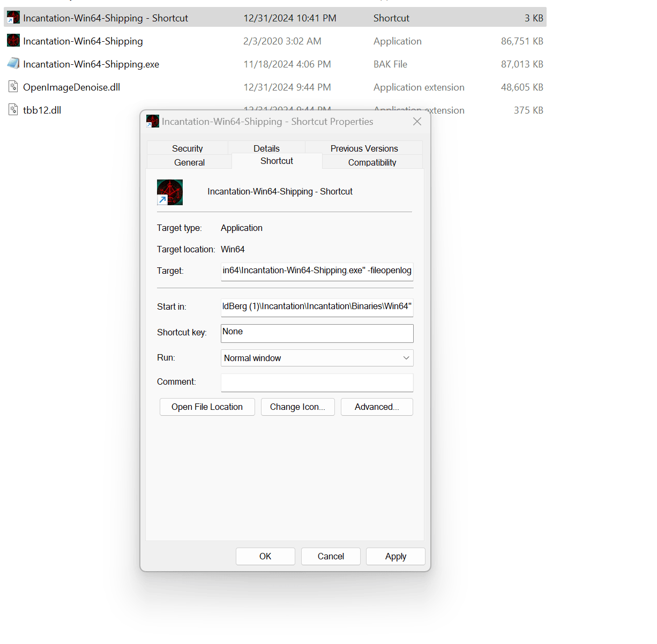Click the Incantation shortcut file icon
This screenshot has height=644, width=657.
(x=13, y=18)
